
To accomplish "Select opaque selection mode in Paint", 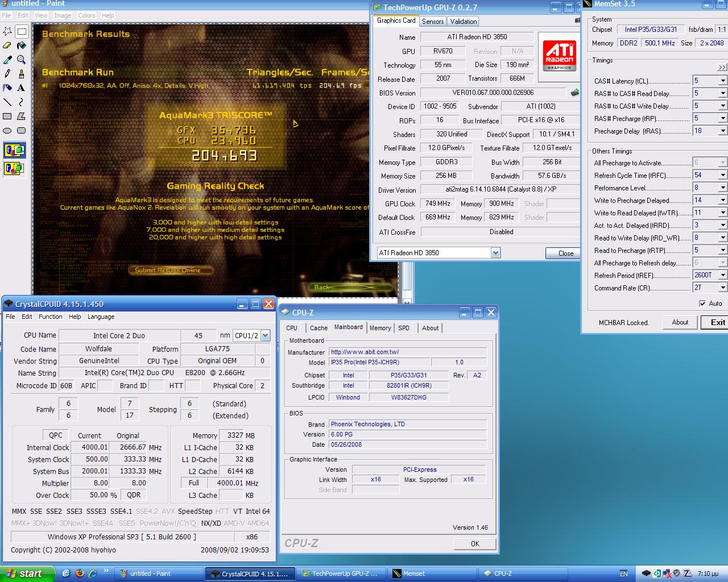I will 14,151.
